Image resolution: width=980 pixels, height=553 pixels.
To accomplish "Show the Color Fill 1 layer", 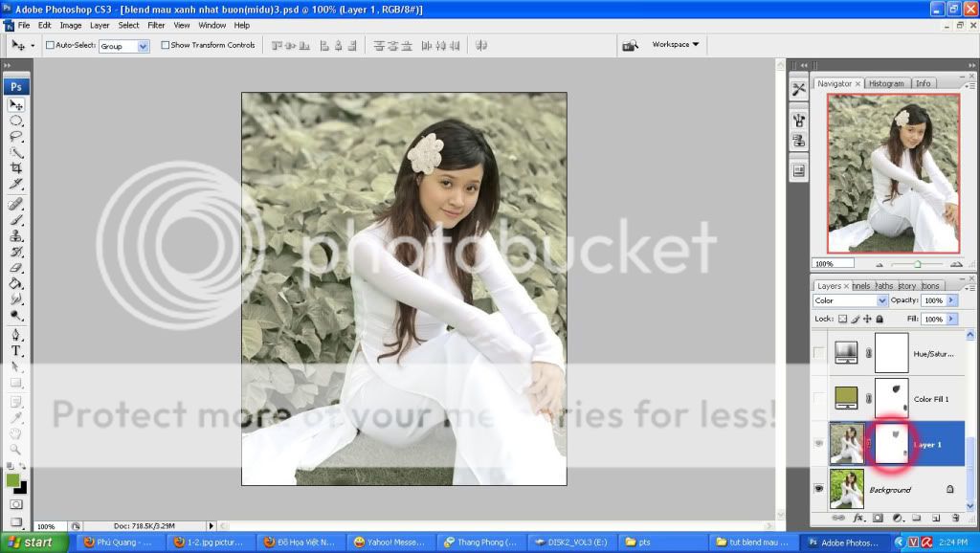I will click(819, 398).
